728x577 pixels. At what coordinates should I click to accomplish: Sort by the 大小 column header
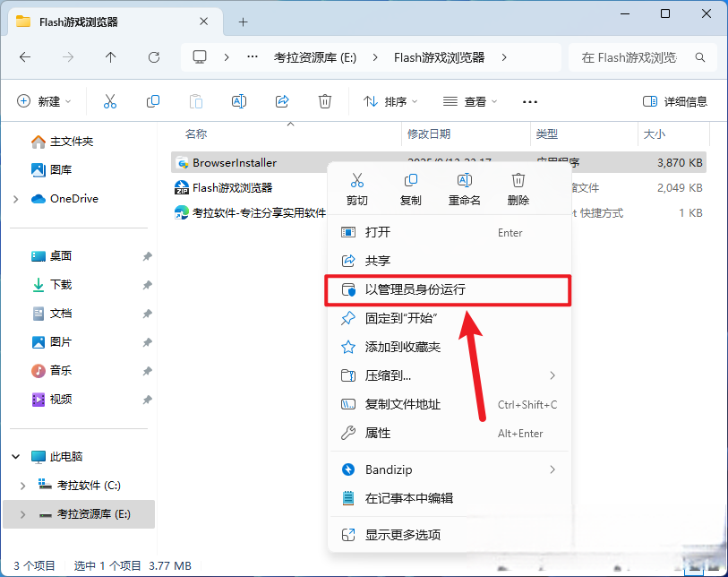click(x=655, y=134)
